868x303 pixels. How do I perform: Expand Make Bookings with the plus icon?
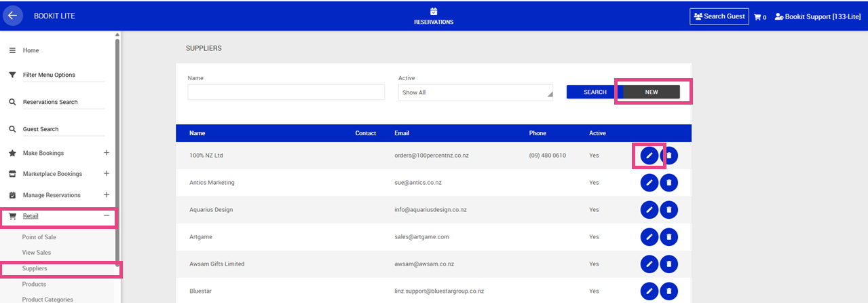(x=107, y=153)
